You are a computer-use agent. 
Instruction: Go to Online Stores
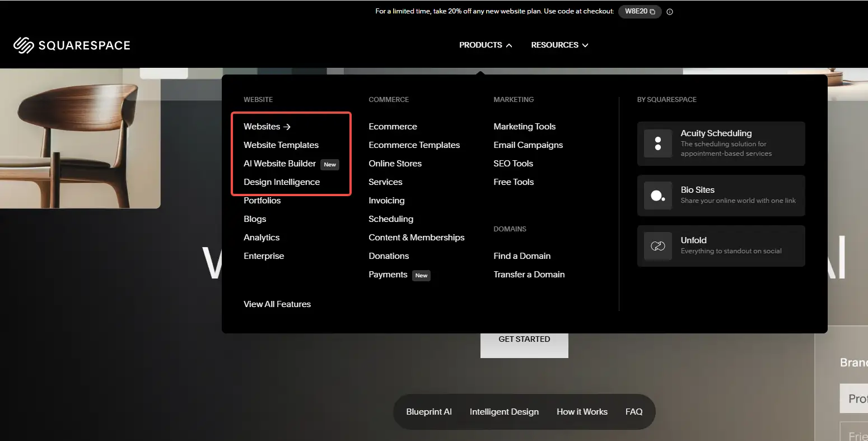[x=395, y=164]
